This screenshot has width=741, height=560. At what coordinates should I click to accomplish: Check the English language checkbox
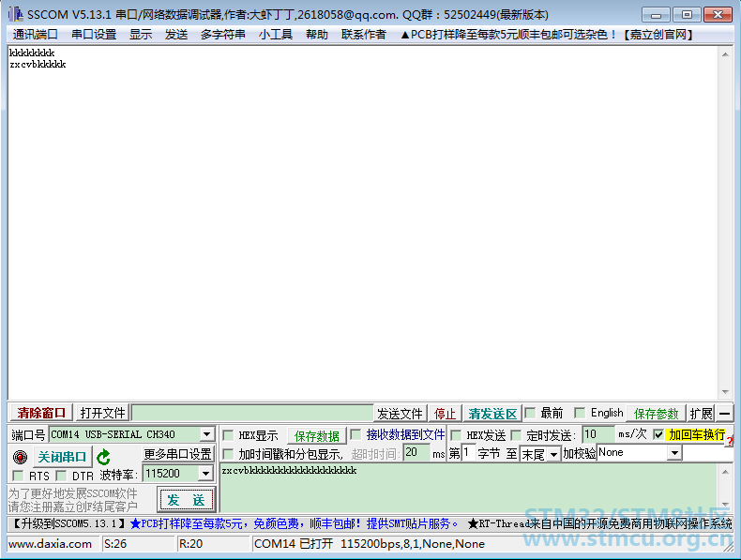(580, 413)
